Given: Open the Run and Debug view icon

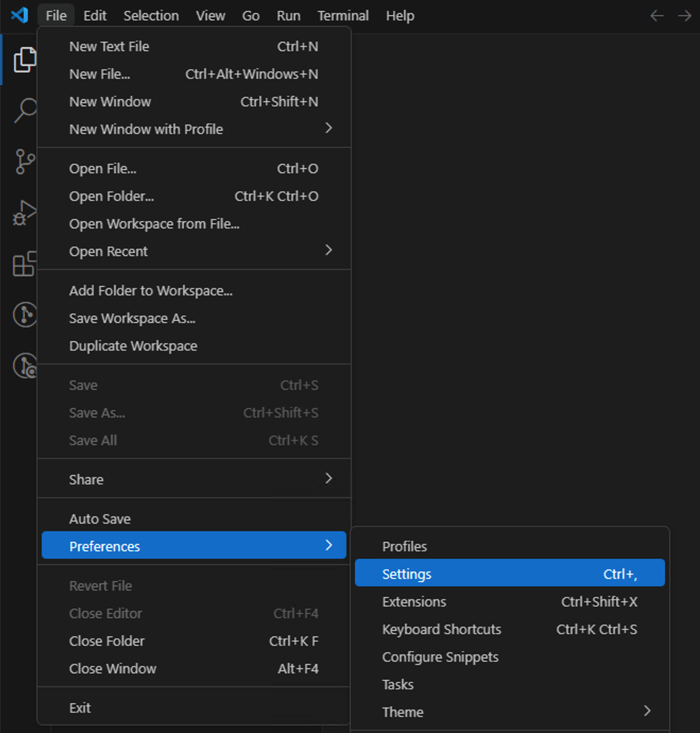Looking at the screenshot, I should pyautogui.click(x=24, y=212).
